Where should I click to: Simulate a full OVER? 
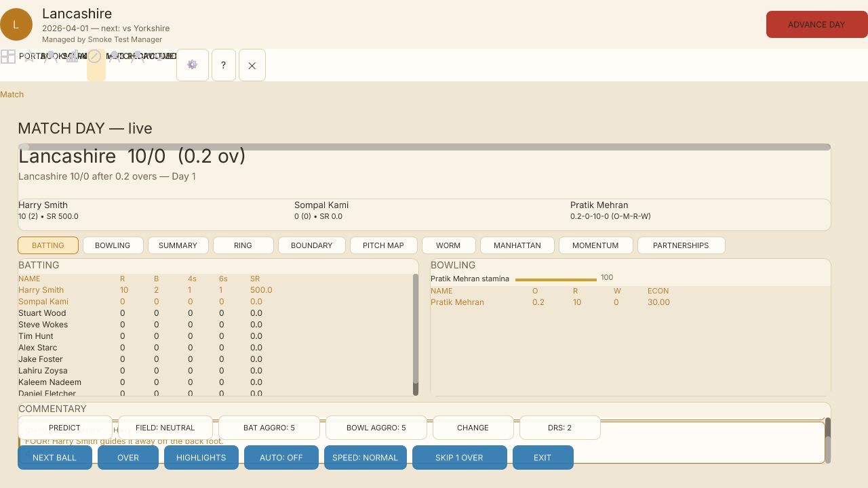coord(128,457)
